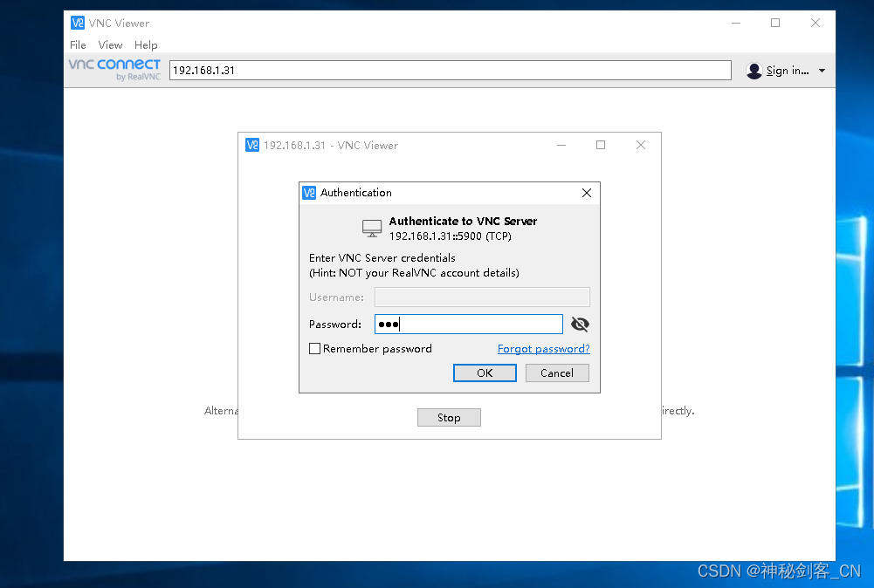This screenshot has height=588, width=874.
Task: Click OK in the Authentication dialog
Action: [x=485, y=373]
